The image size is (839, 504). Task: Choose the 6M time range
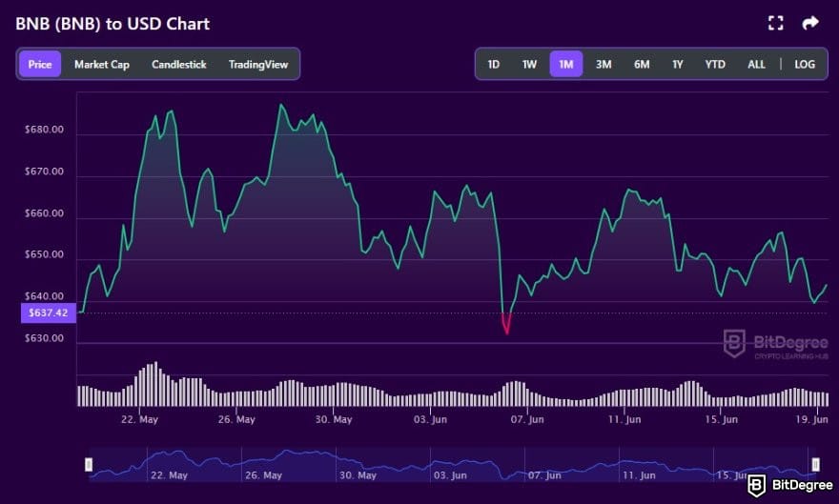(642, 64)
